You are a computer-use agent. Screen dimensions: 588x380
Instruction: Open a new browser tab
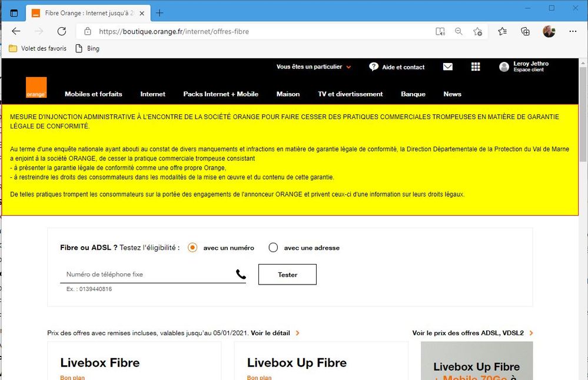coord(160,13)
